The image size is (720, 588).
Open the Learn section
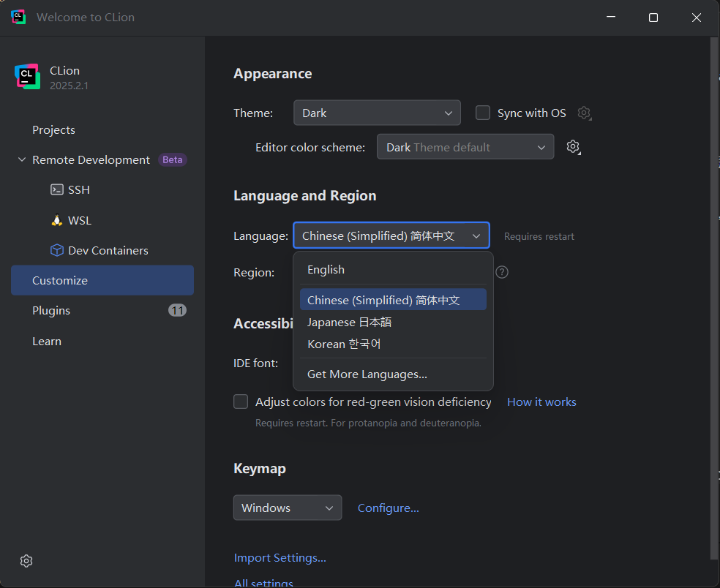102,341
